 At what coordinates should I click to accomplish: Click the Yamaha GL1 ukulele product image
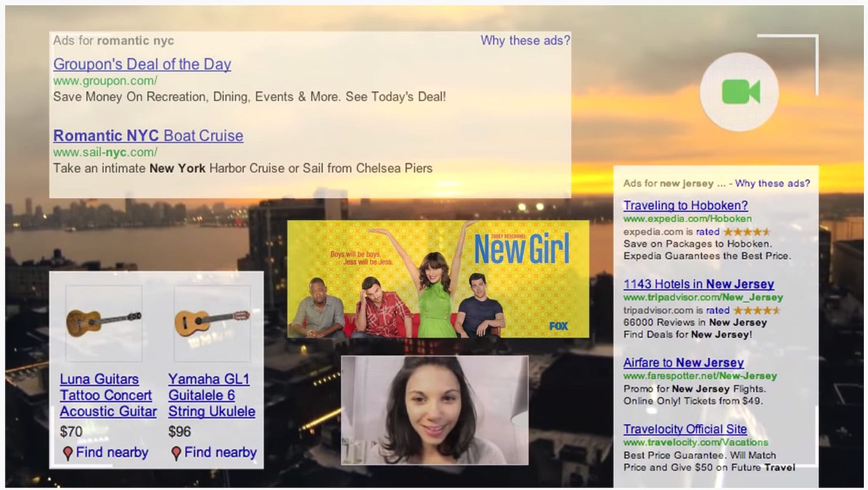pos(212,323)
